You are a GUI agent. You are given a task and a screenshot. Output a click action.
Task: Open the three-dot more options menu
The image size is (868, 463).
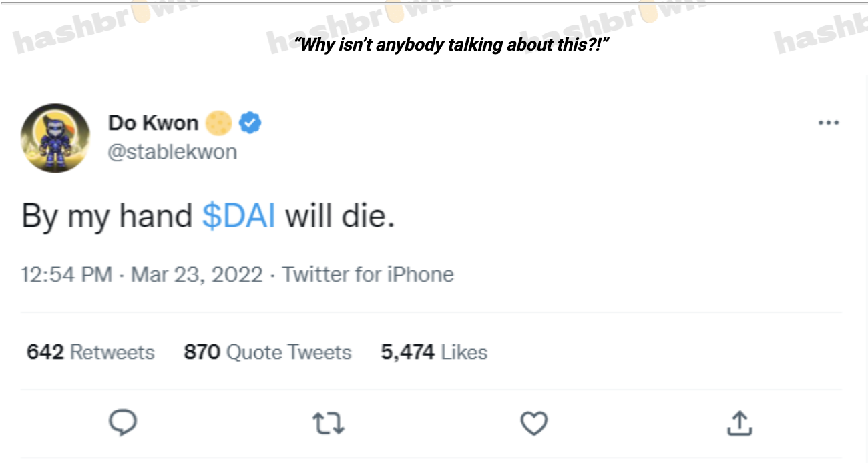(x=828, y=123)
